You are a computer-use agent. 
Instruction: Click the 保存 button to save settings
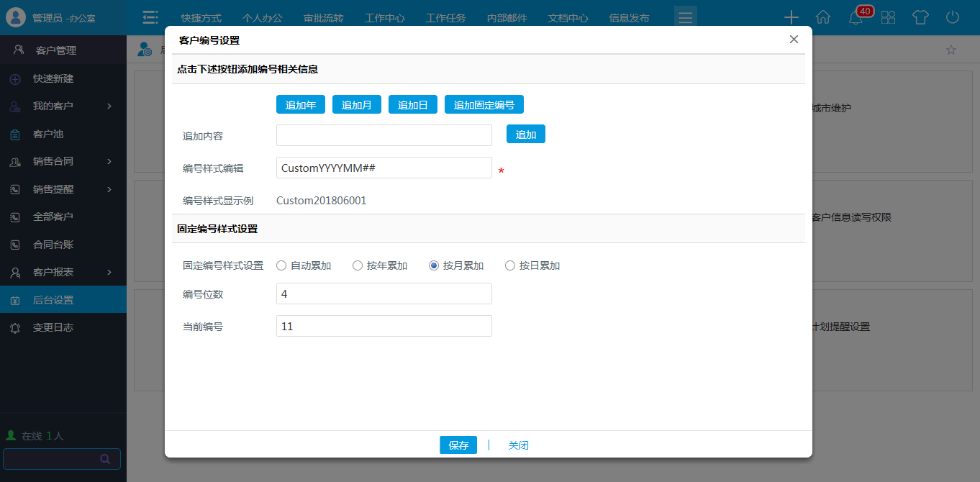[458, 445]
